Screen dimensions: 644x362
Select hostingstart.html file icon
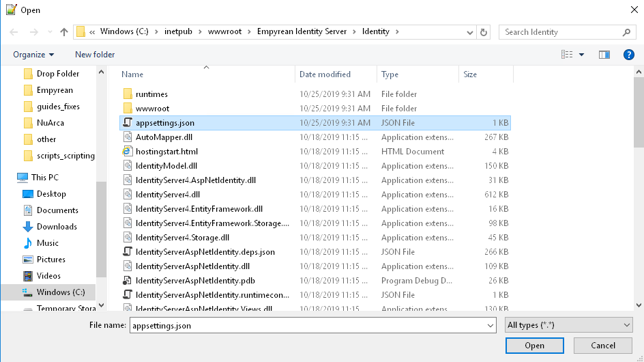(x=128, y=152)
